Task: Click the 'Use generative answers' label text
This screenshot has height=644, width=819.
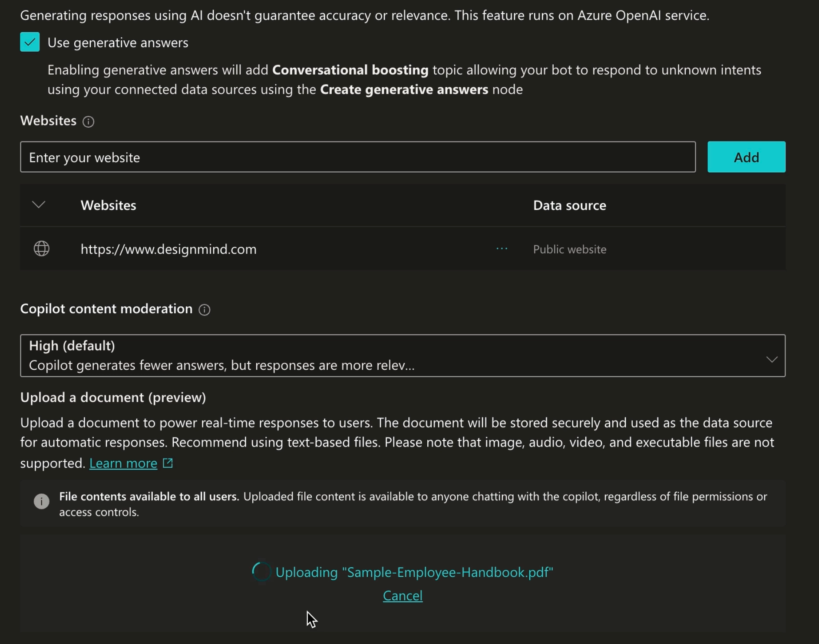Action: click(118, 43)
